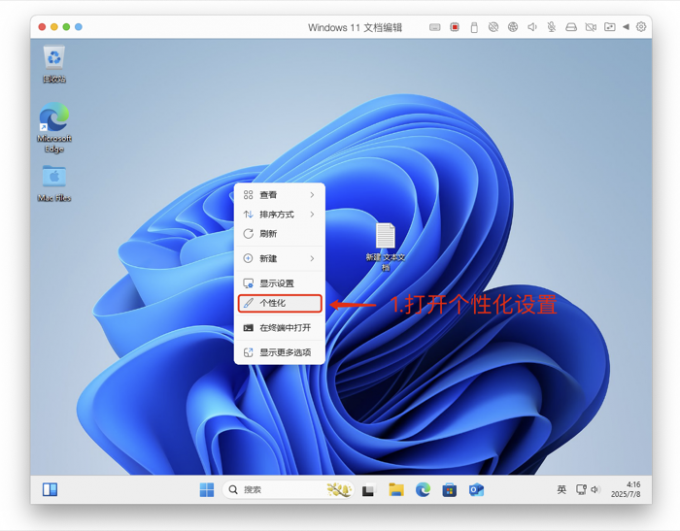The image size is (680, 531).
Task: Choose 在终端中打开 in the context menu
Action: point(279,328)
